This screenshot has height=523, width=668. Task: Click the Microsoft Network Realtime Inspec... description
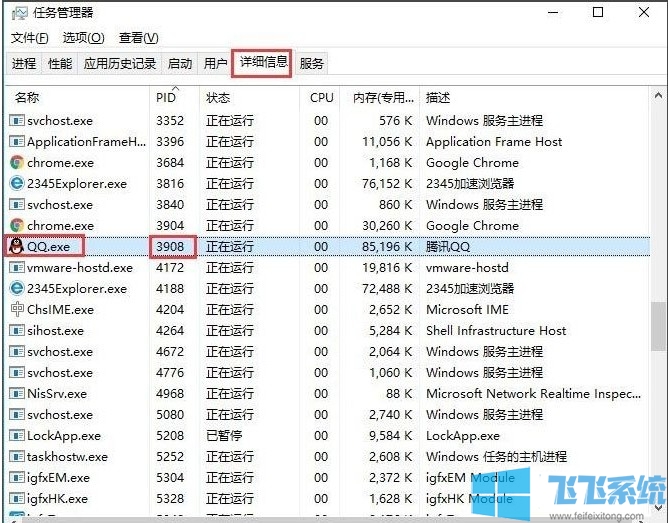click(533, 394)
